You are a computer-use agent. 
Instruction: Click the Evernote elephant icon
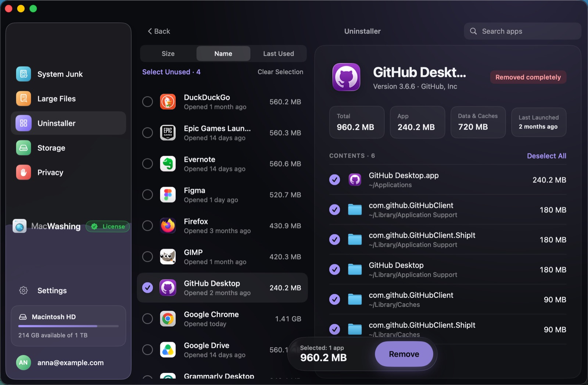coord(168,164)
